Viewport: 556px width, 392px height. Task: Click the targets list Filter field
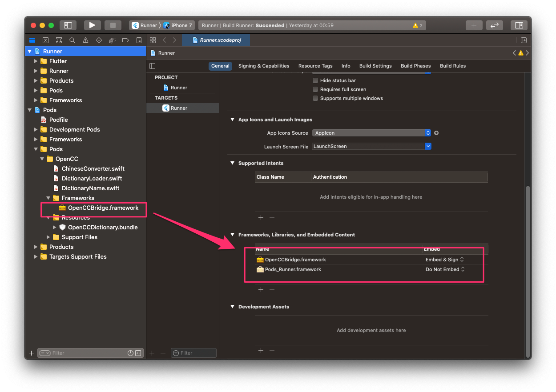pyautogui.click(x=193, y=353)
